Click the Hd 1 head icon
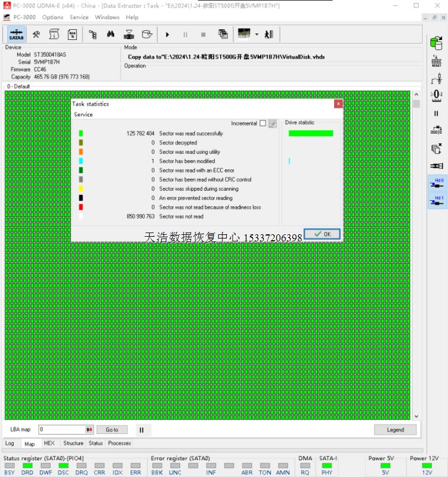This screenshot has width=448, height=477. [436, 202]
